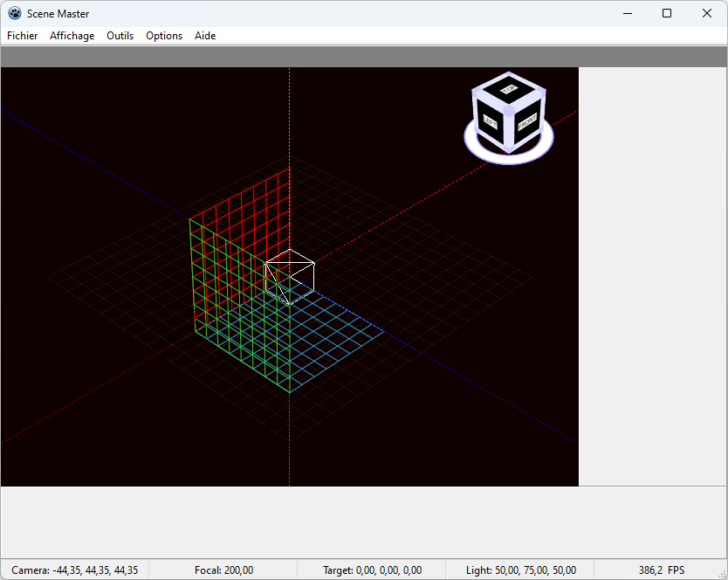728x580 pixels.
Task: Click the Scene Master app icon in title bar
Action: (x=15, y=13)
